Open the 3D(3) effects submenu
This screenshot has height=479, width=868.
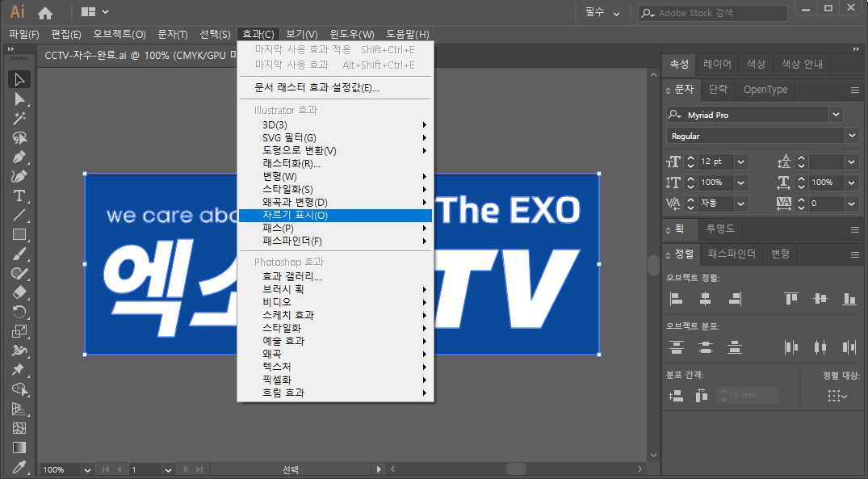click(335, 125)
